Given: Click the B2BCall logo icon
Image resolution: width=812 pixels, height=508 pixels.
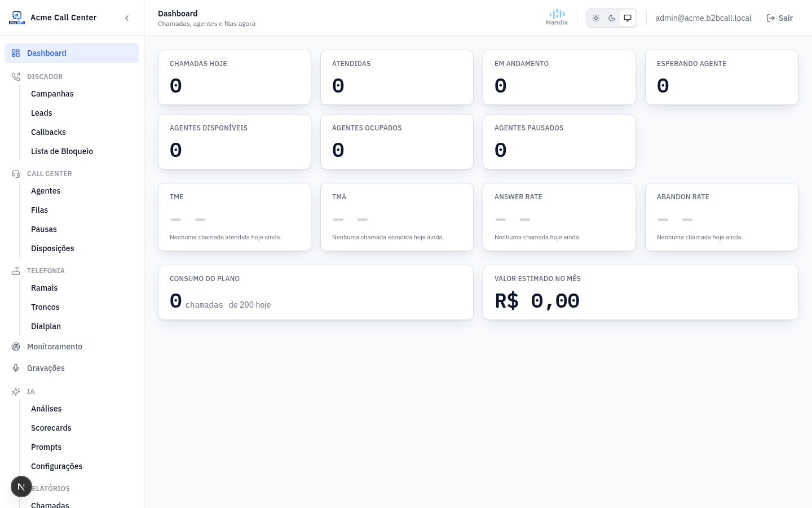Looking at the screenshot, I should (17, 17).
